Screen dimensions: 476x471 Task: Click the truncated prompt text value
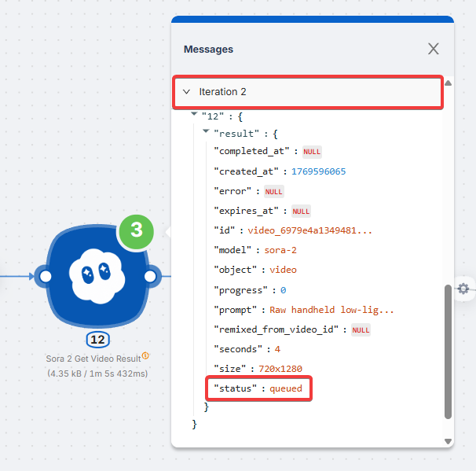331,310
